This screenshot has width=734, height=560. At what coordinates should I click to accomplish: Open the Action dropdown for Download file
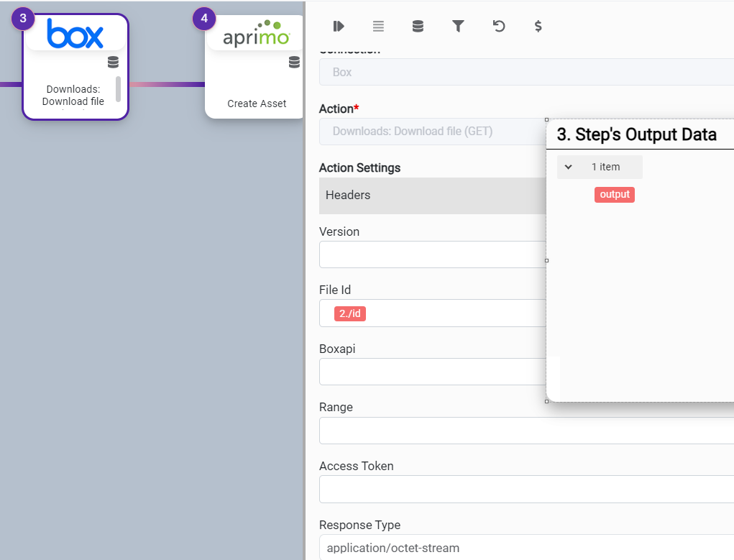(431, 132)
